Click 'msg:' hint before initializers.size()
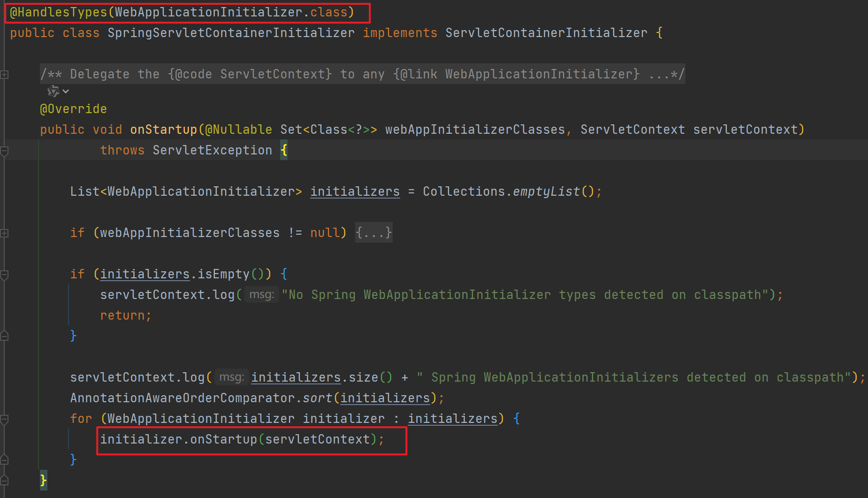This screenshot has width=868, height=498. point(232,377)
